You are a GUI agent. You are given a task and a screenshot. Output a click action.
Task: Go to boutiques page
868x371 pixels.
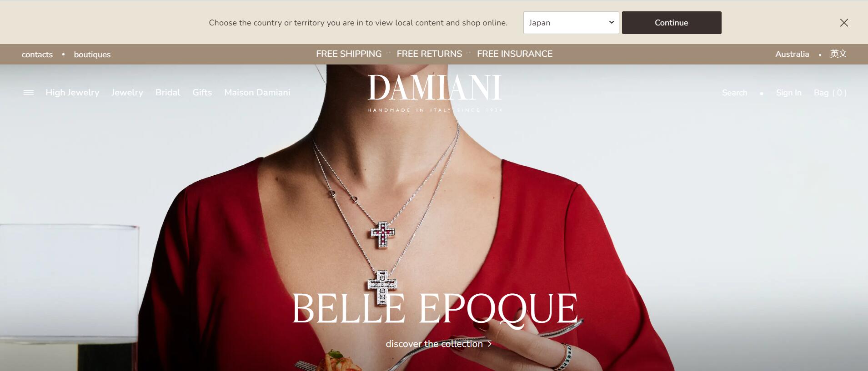[x=92, y=54]
